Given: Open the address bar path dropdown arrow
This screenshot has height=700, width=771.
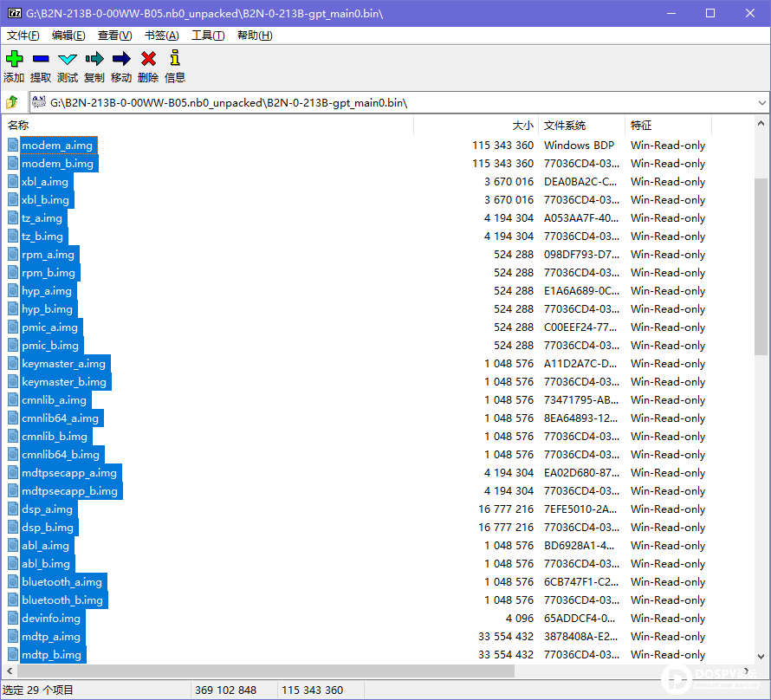Looking at the screenshot, I should (x=761, y=103).
